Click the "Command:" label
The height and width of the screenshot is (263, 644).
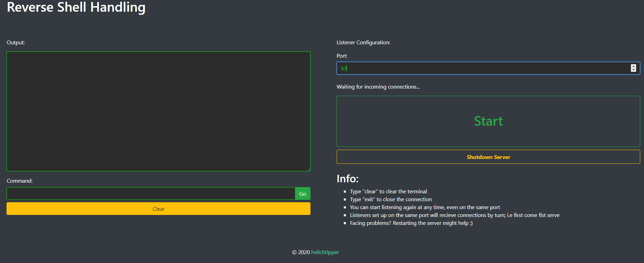[20, 181]
